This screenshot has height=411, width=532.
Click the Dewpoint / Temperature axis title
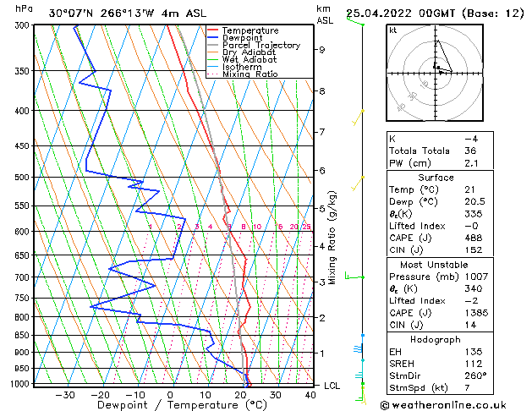tap(182, 405)
